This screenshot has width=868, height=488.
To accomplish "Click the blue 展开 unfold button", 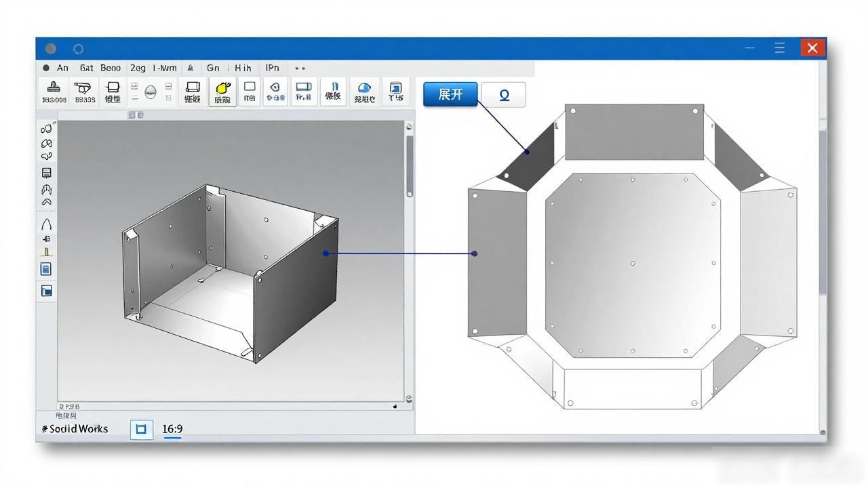I will 450,94.
